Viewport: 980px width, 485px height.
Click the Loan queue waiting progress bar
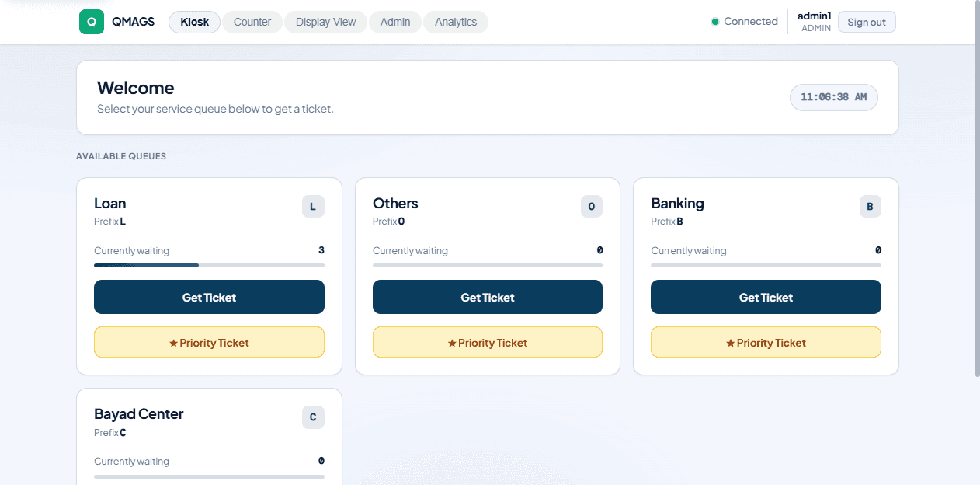[209, 265]
